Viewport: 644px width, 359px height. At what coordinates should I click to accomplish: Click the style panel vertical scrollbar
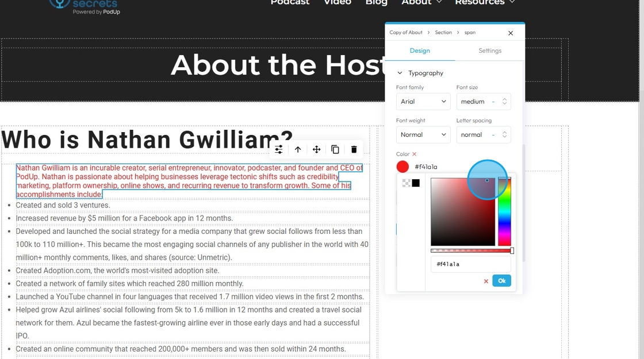(524, 203)
